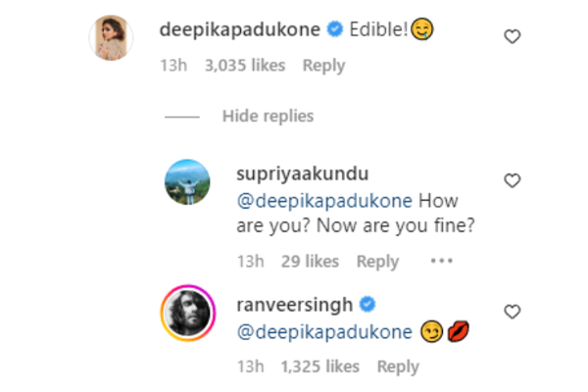Open more options on supriyaakundu's reply
Image resolution: width=588 pixels, height=392 pixels.
pos(442,261)
